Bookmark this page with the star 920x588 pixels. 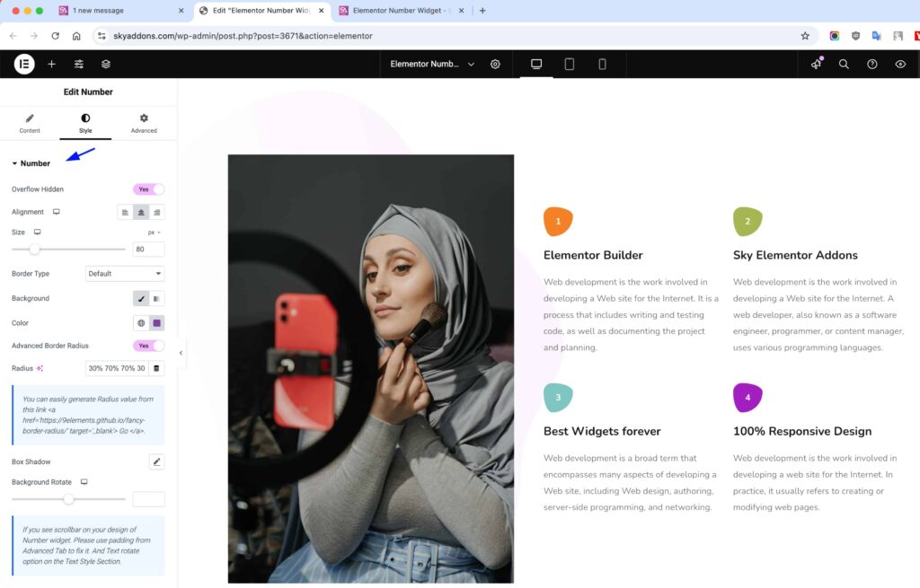pos(805,36)
